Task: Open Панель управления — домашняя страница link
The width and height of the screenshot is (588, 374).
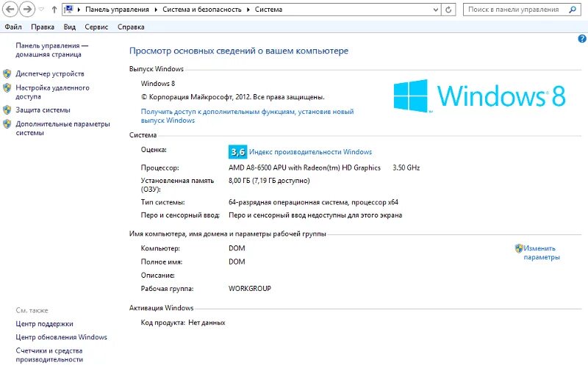Action: pos(51,50)
